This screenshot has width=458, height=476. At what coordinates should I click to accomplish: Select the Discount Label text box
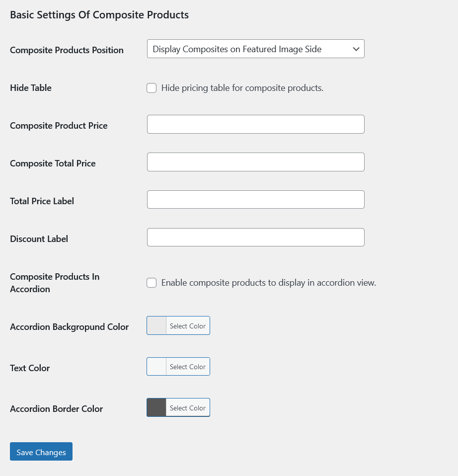[x=255, y=238]
